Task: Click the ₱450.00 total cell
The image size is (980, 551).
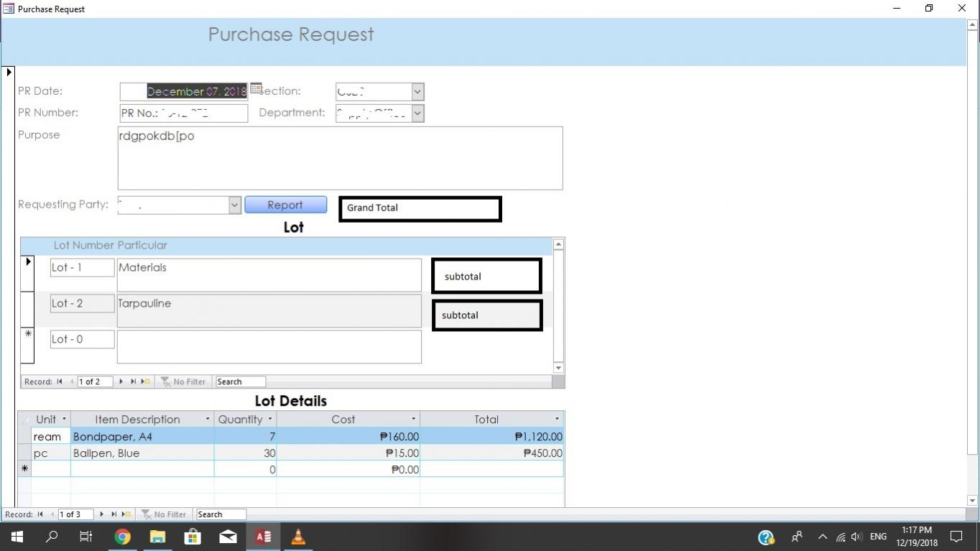Action: click(x=492, y=453)
